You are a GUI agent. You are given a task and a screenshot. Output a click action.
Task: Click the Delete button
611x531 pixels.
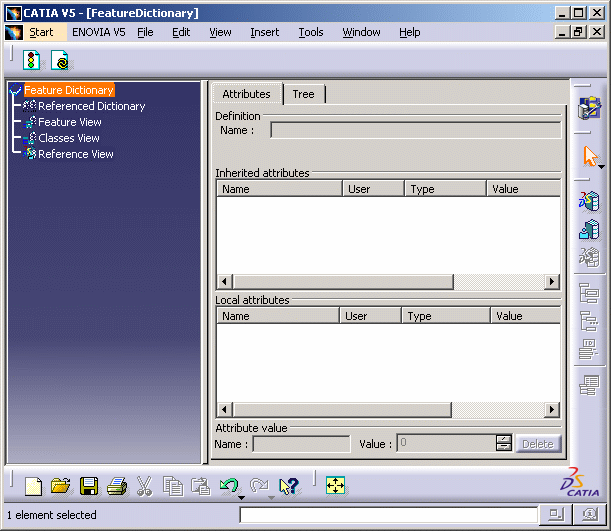point(538,444)
